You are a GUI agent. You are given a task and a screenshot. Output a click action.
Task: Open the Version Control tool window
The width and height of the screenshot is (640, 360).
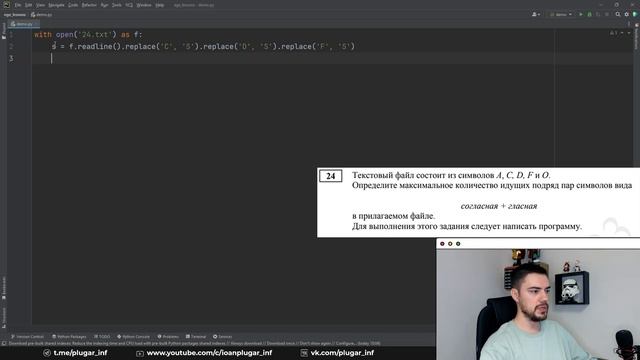point(27,337)
